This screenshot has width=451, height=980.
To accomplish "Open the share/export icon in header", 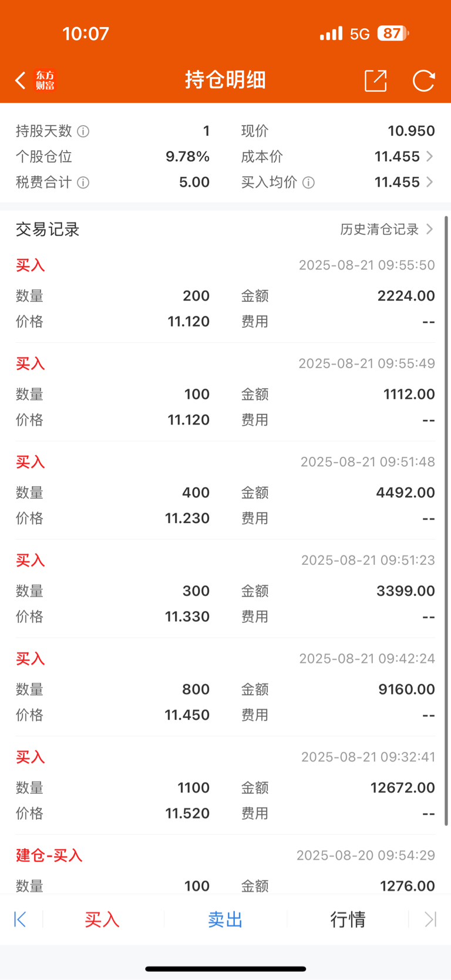I will [376, 80].
